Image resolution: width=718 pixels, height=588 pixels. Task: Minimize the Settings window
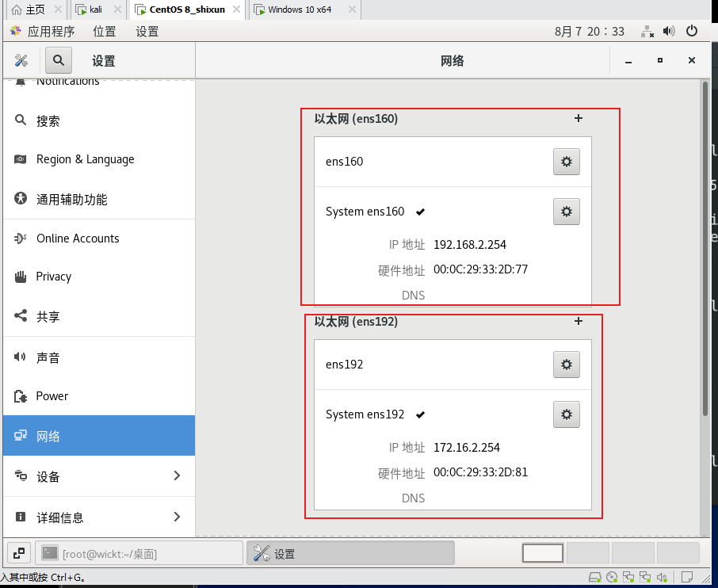628,60
